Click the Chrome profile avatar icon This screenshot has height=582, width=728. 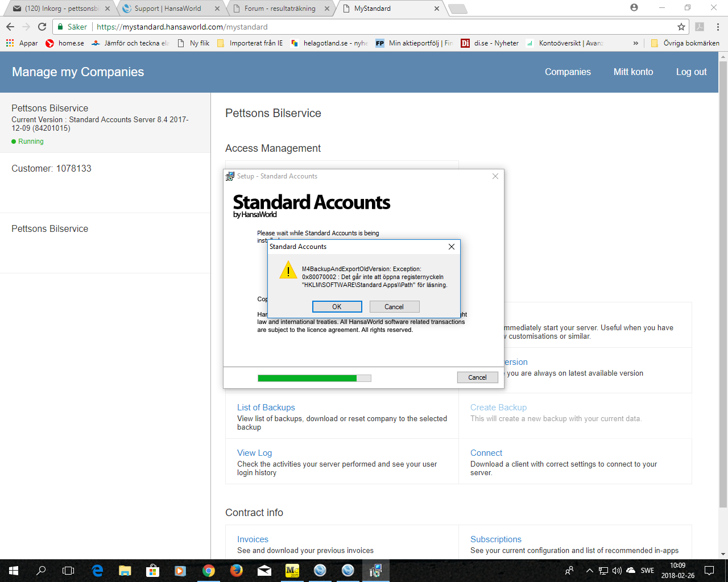(634, 8)
